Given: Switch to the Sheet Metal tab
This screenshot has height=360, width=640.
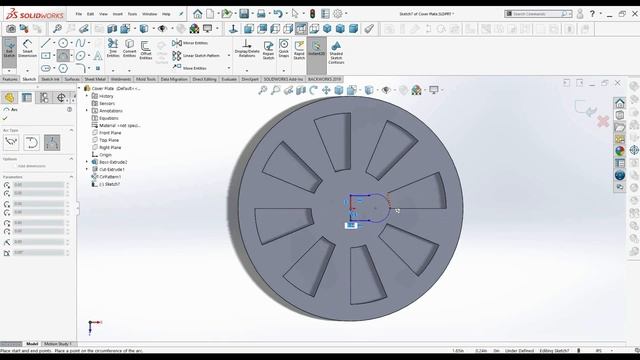Looking at the screenshot, I should tap(95, 79).
